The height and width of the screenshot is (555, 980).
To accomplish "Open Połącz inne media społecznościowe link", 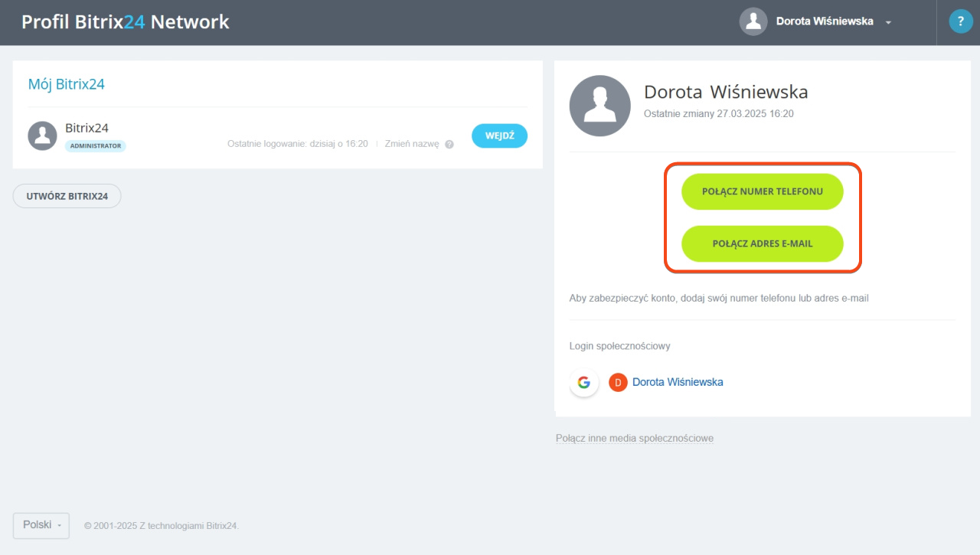I will point(635,439).
